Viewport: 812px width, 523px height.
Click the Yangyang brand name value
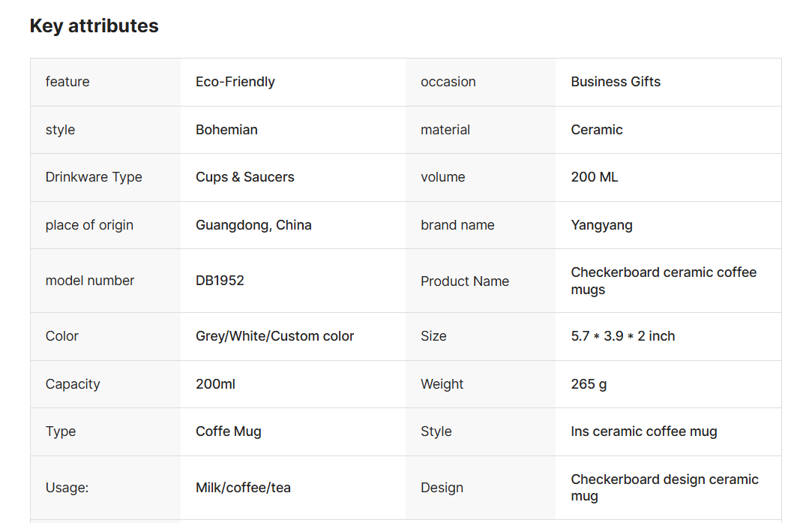[601, 225]
